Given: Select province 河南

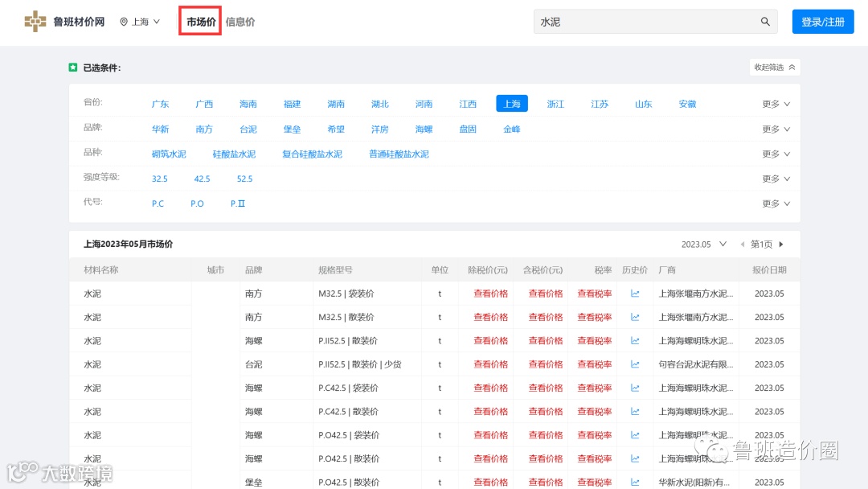Looking at the screenshot, I should (x=424, y=104).
